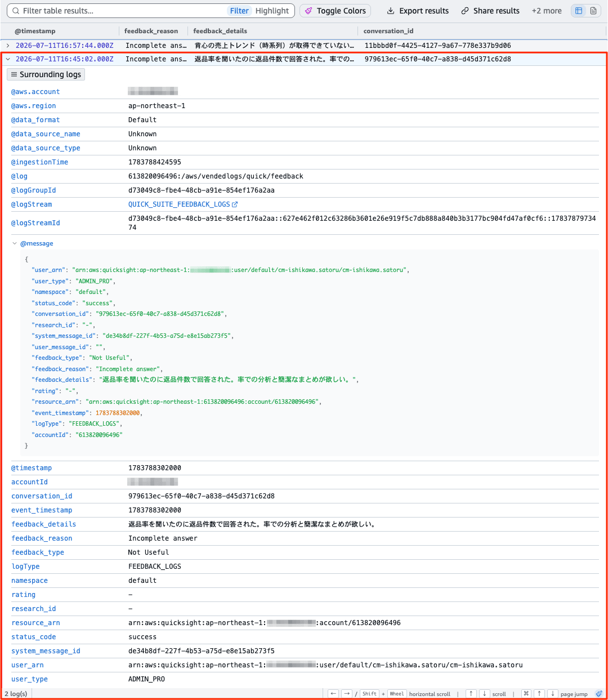This screenshot has height=700, width=608.
Task: Open the QUICK_SUITE_FEEDBACK_LOGS log stream link
Action: click(179, 204)
